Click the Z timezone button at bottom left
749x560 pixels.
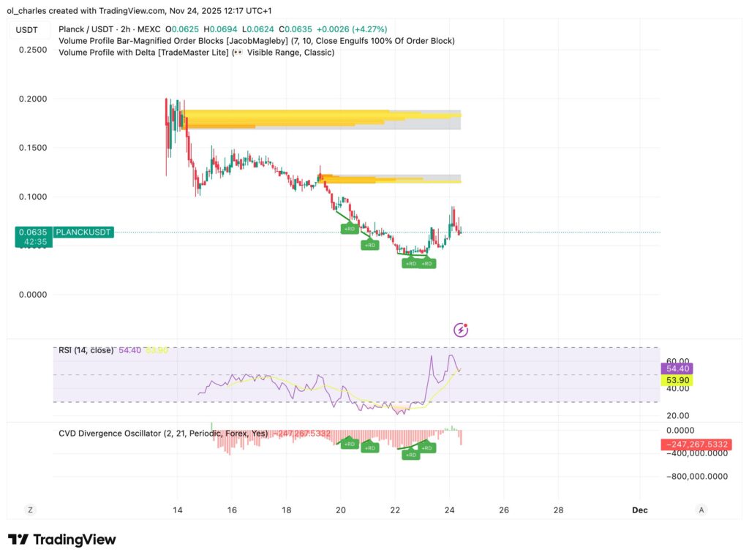[x=29, y=510]
